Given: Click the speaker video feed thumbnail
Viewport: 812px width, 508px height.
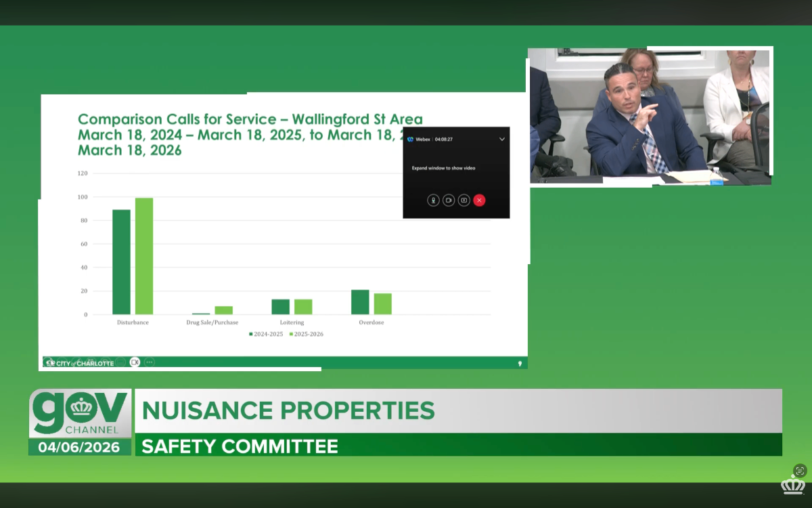Looking at the screenshot, I should pos(650,116).
